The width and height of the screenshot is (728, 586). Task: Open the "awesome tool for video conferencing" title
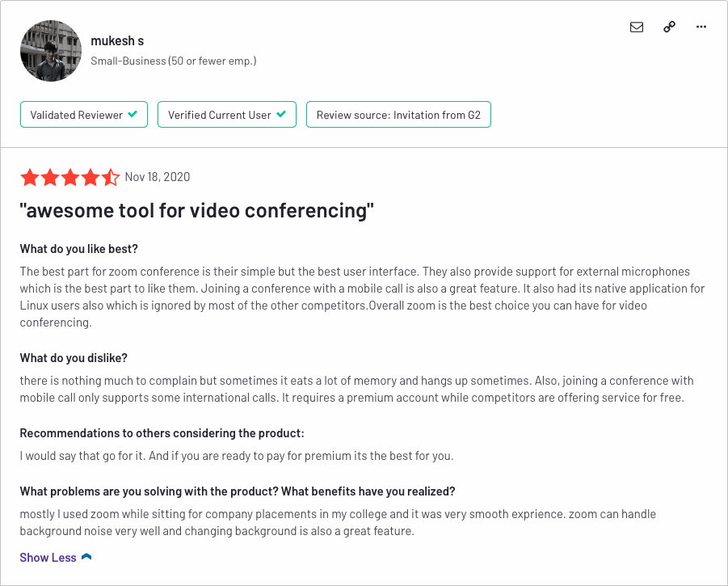pyautogui.click(x=196, y=211)
